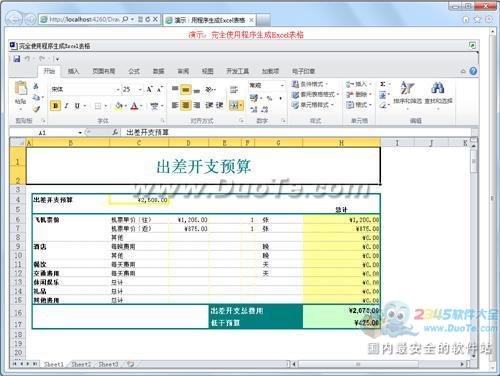
Task: Click the Cut scissors icon
Action: click(36, 86)
